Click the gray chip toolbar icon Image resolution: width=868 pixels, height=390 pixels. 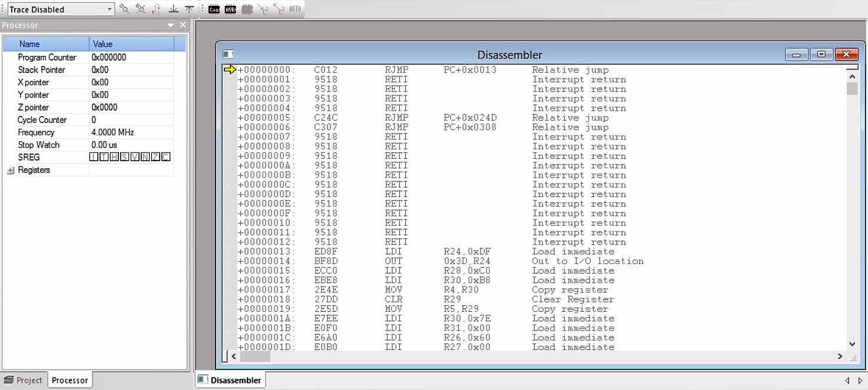pos(247,9)
